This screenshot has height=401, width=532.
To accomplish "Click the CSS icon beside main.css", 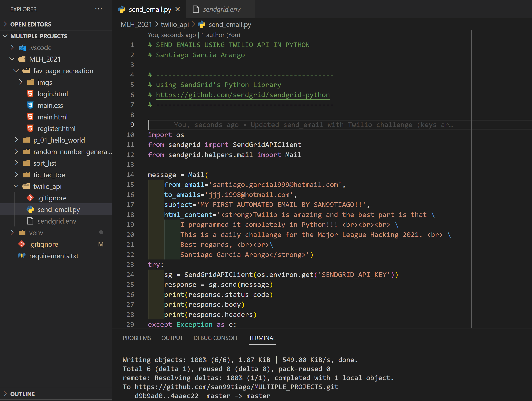I will 30,105.
